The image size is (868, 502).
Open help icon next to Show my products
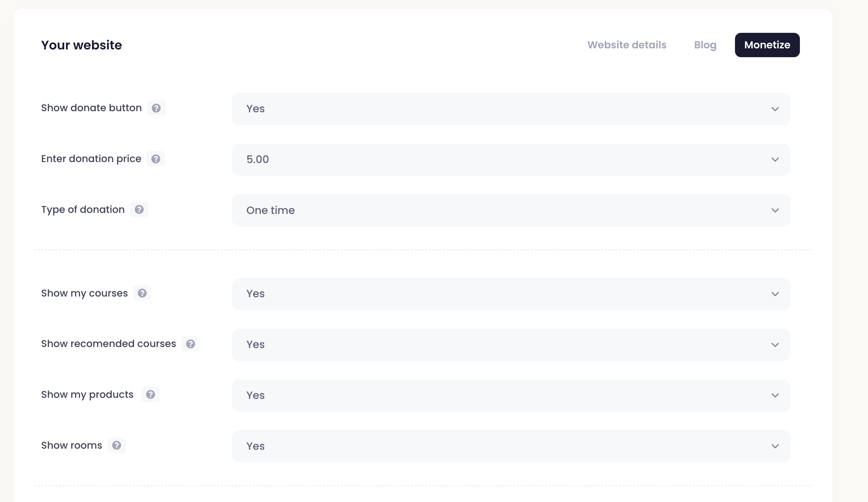[151, 395]
